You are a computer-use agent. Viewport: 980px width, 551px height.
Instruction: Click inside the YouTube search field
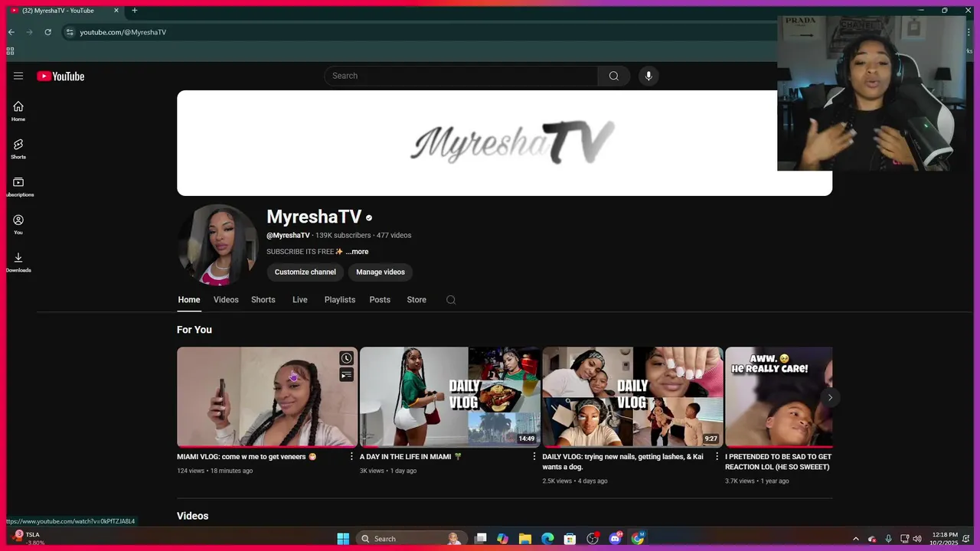(x=461, y=76)
